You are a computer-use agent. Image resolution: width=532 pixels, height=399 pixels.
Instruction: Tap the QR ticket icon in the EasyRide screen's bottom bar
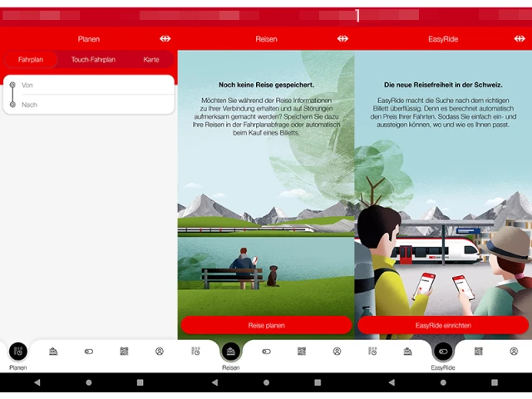(479, 352)
